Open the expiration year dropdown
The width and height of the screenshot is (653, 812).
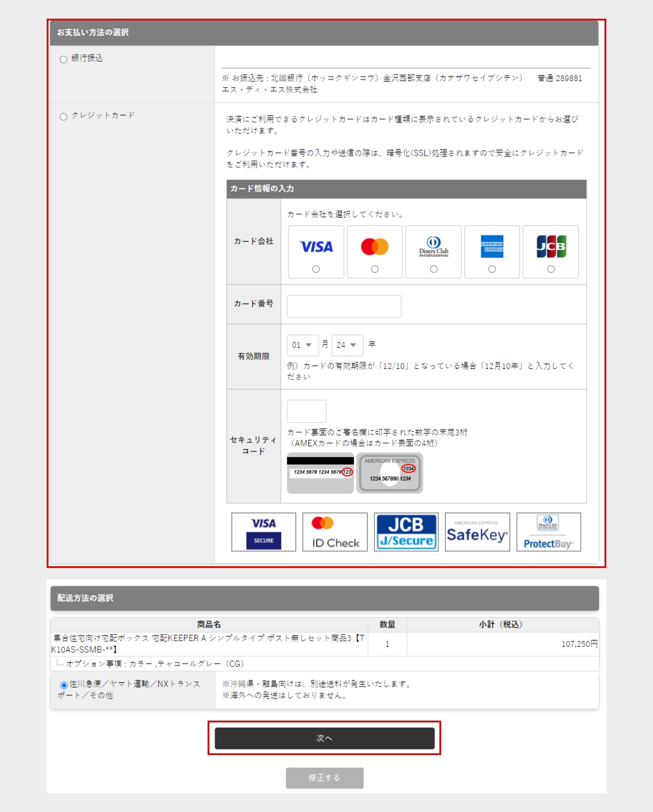point(347,345)
